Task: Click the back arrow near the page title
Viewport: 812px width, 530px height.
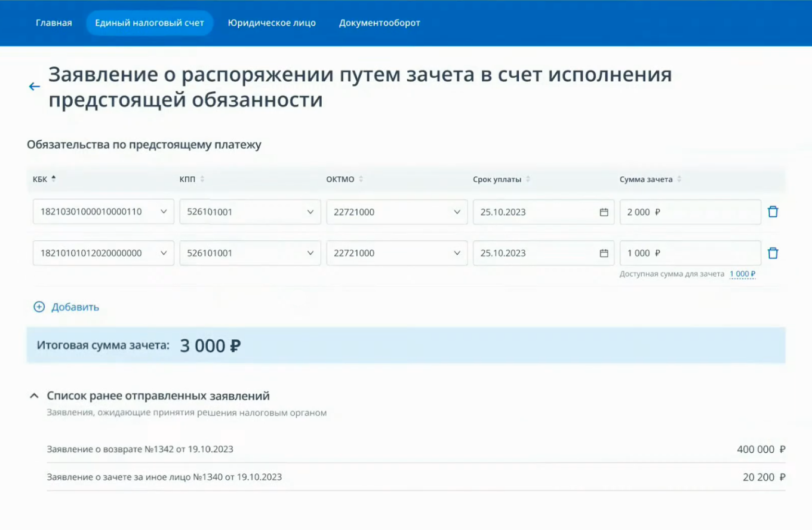Action: [33, 86]
